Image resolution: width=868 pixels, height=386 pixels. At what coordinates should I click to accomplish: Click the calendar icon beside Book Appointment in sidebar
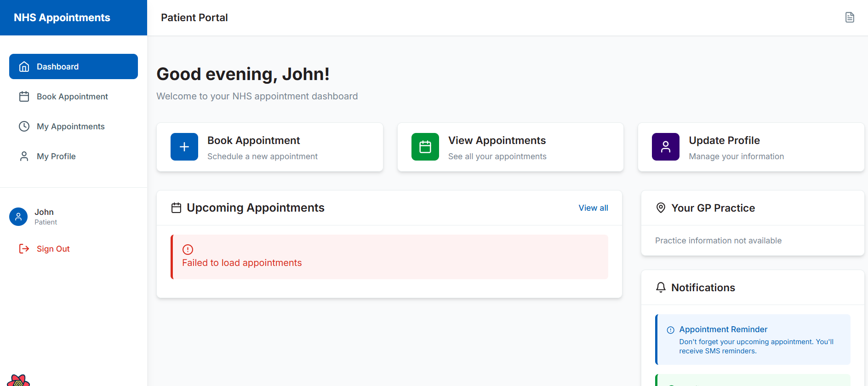[24, 97]
